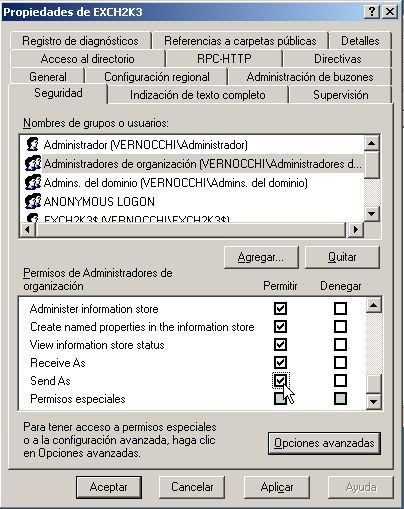Click the Quitar button
Viewport: 404px width, 509px height.
(x=342, y=257)
